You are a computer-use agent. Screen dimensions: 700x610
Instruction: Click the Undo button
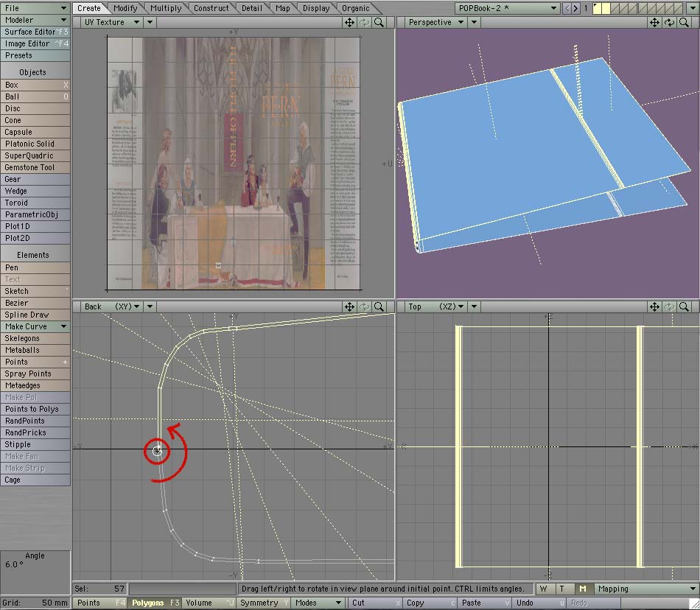[x=539, y=603]
